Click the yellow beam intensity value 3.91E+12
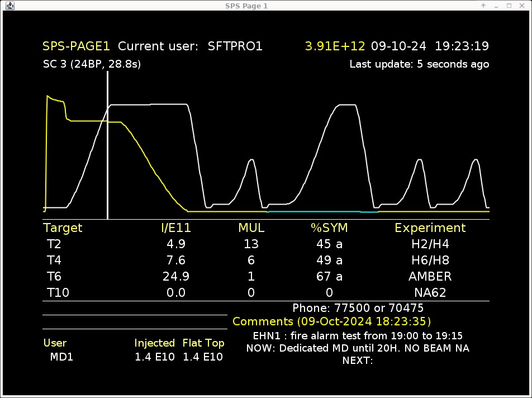Image resolution: width=532 pixels, height=398 pixels. (335, 46)
